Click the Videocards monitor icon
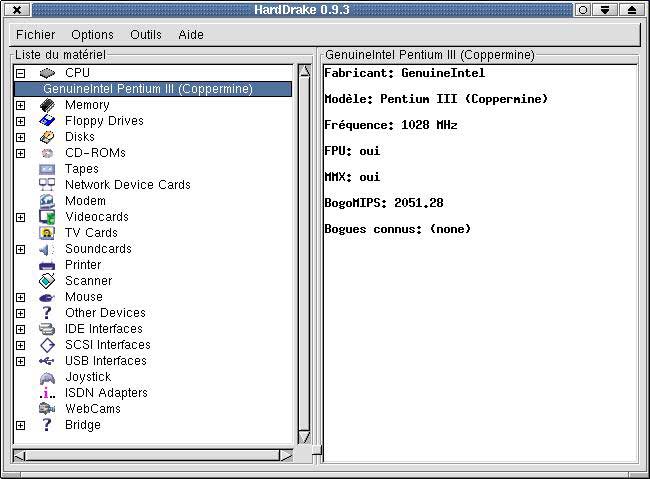This screenshot has width=650, height=479. point(47,217)
